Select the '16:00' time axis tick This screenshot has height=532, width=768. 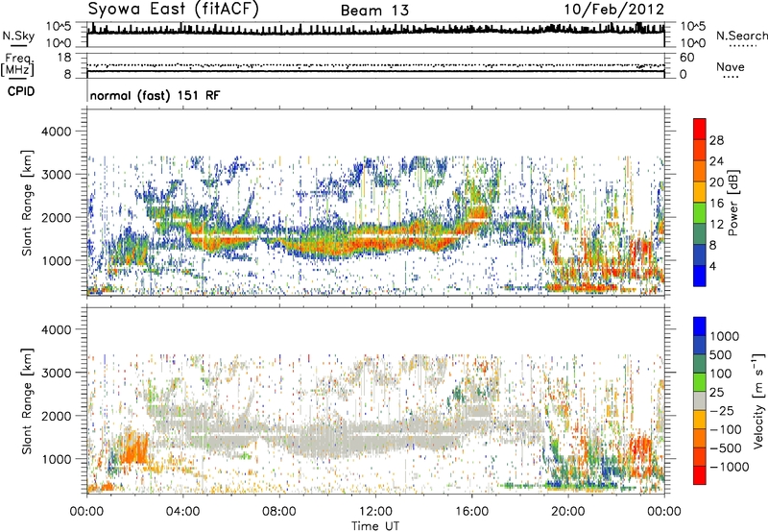[x=471, y=512]
